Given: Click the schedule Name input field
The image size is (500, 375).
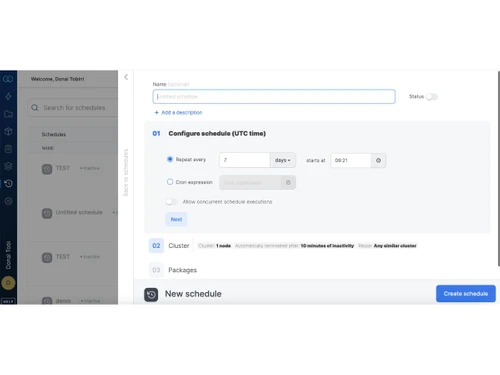Looking at the screenshot, I should (274, 97).
